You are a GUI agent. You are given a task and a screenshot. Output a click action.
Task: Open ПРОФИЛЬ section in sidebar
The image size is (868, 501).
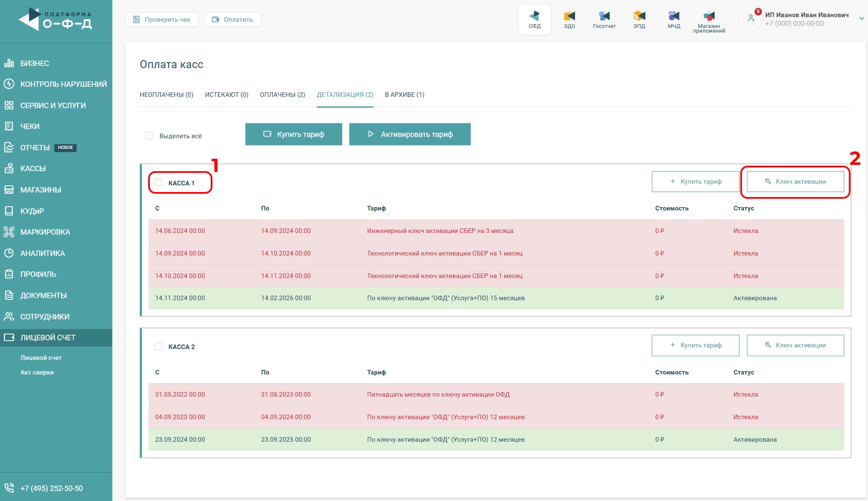(56, 274)
